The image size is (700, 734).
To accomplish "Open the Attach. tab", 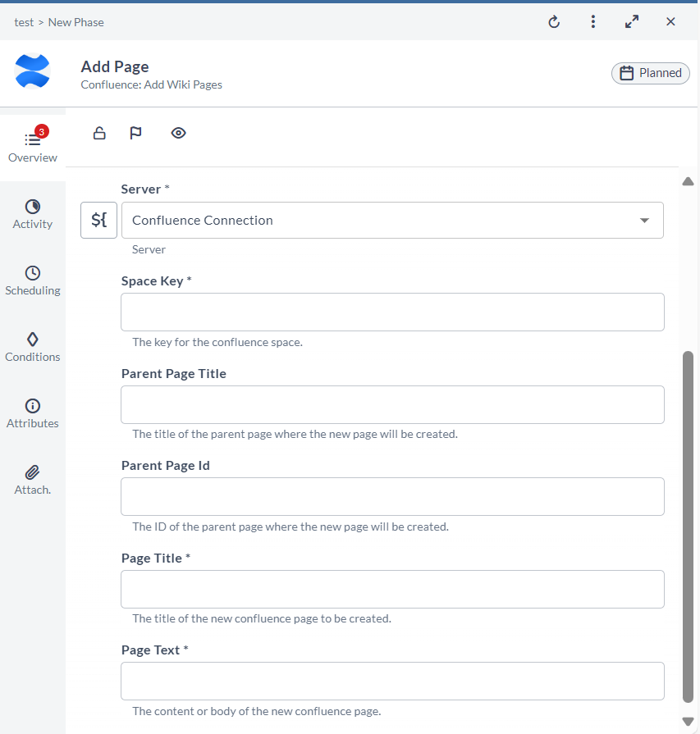I will 33,481.
